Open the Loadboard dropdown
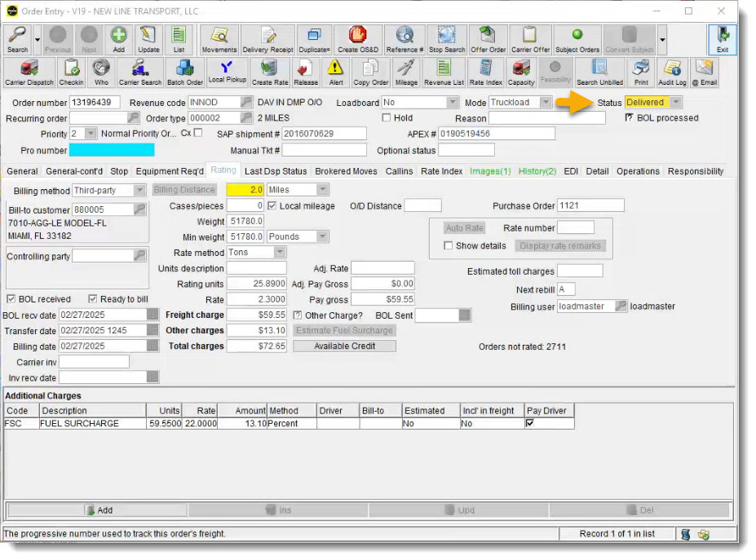756x560 pixels. [x=452, y=102]
